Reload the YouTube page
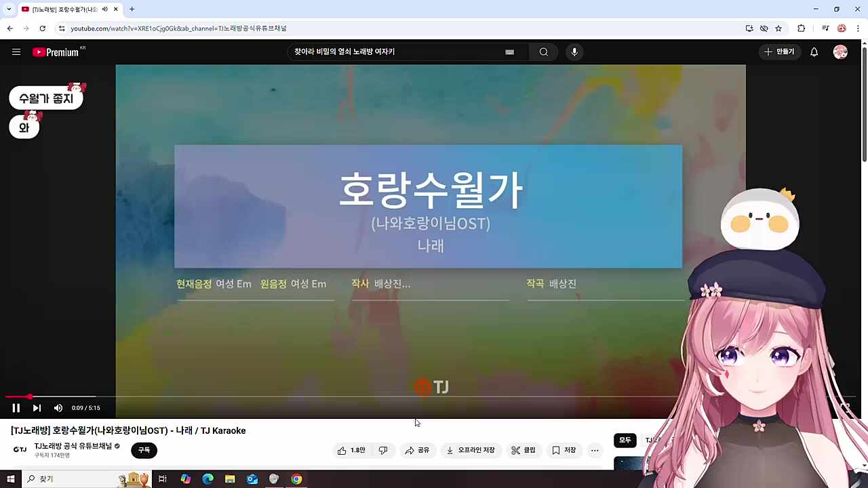 pyautogui.click(x=42, y=28)
